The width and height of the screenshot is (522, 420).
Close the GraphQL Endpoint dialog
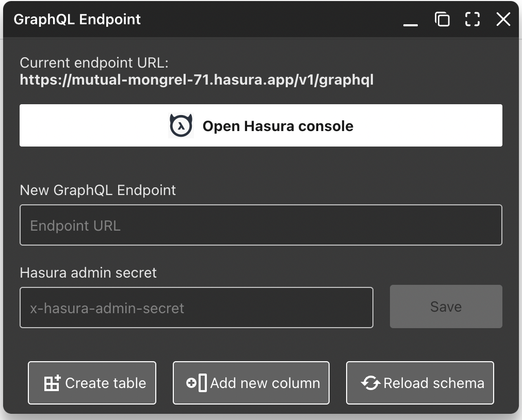(x=503, y=20)
